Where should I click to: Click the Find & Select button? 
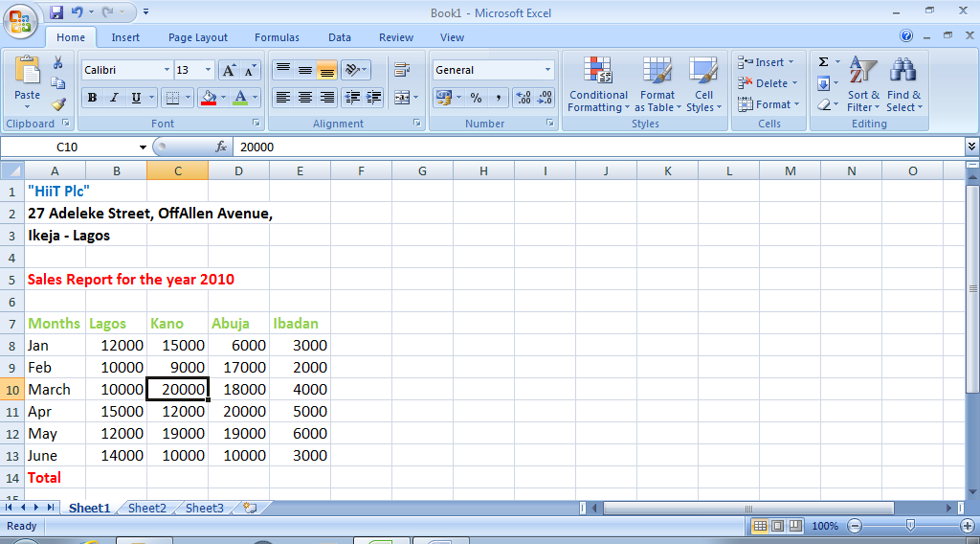pyautogui.click(x=903, y=86)
